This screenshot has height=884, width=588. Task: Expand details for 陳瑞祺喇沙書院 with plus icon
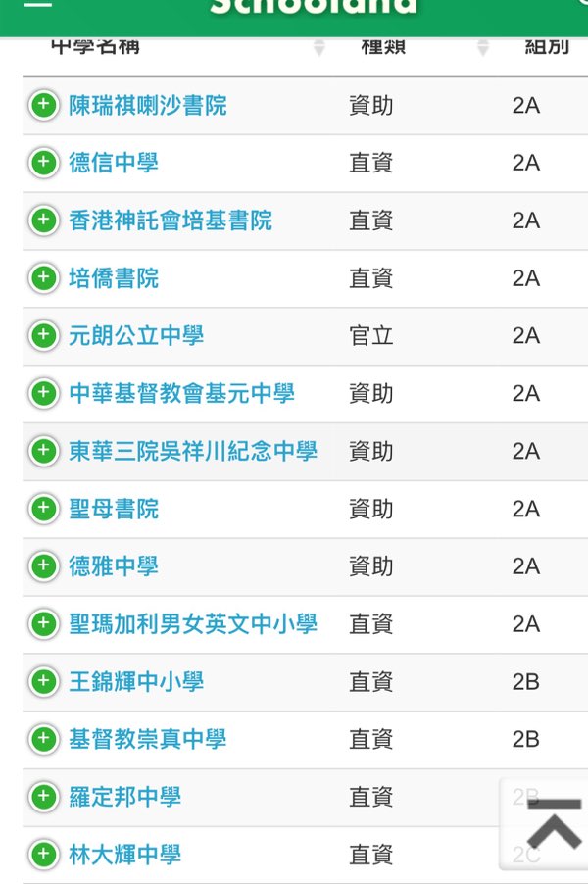coord(44,105)
